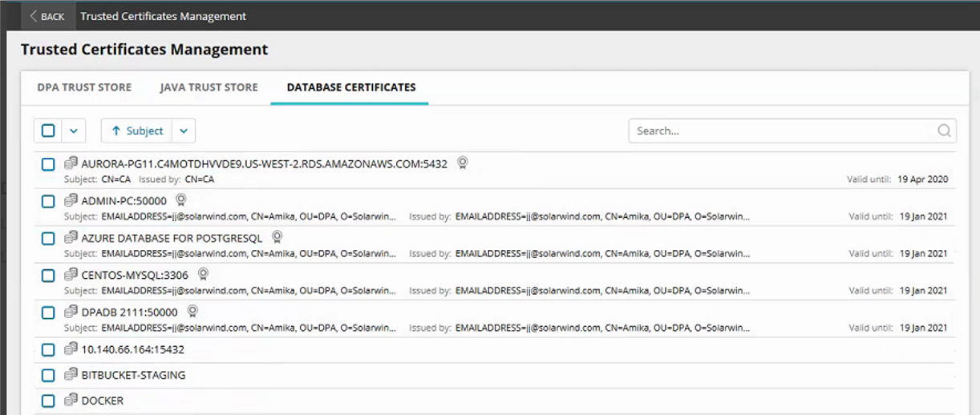Screen dimensions: 980x415
Task: Select the ADMIN-PC:50000 entry name
Action: [x=124, y=201]
